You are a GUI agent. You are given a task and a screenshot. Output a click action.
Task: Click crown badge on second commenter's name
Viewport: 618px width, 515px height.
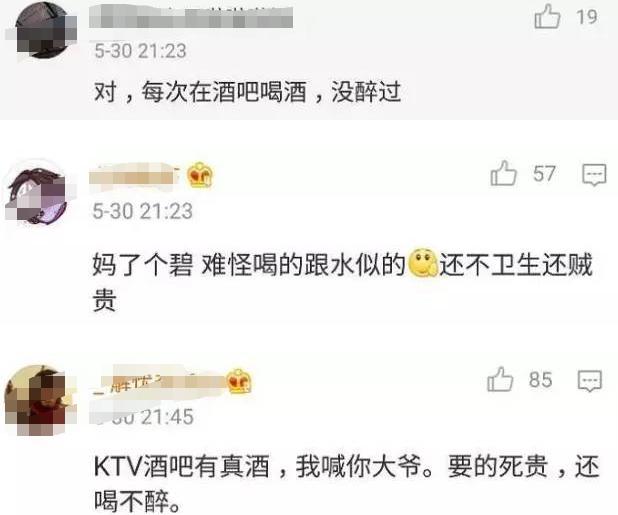click(200, 175)
